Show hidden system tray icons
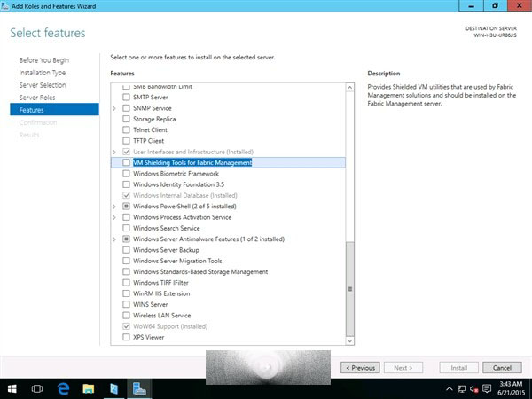Image resolution: width=532 pixels, height=399 pixels. pos(449,389)
